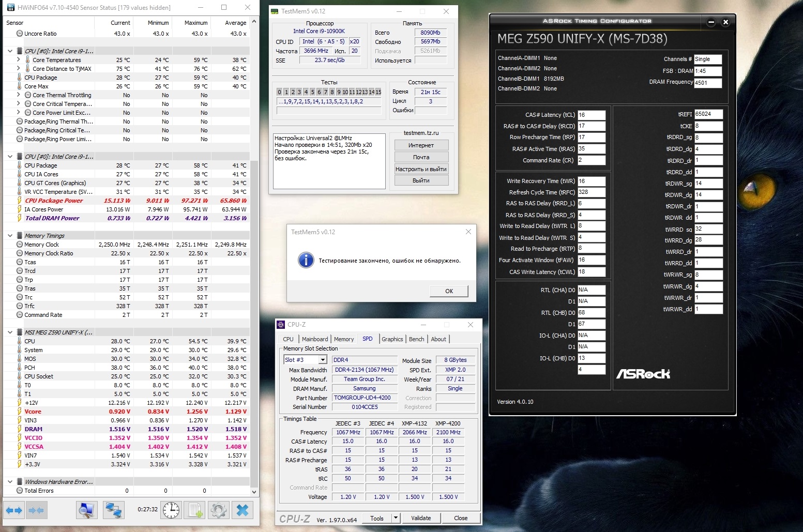The height and width of the screenshot is (532, 803).
Task: Collapse the CPU group containing CPU Package Power
Action: 10,157
